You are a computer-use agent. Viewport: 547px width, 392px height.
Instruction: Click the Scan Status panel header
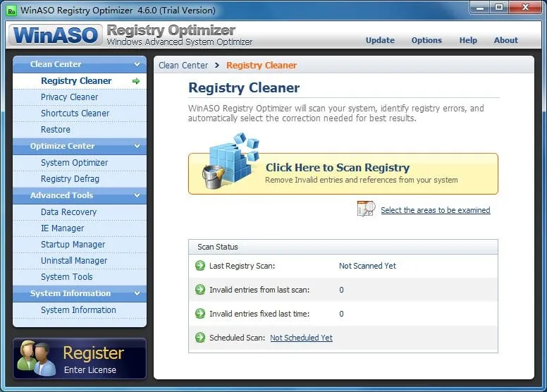[343, 247]
